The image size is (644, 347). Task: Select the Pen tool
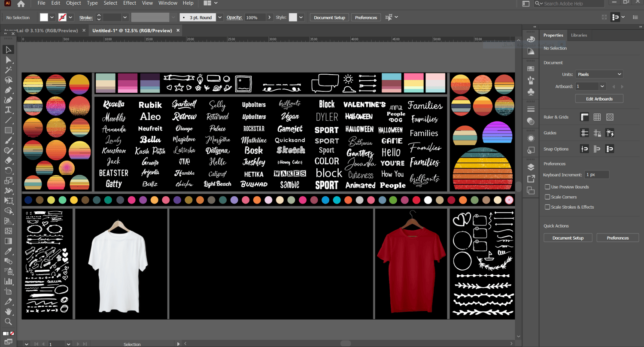pos(8,90)
